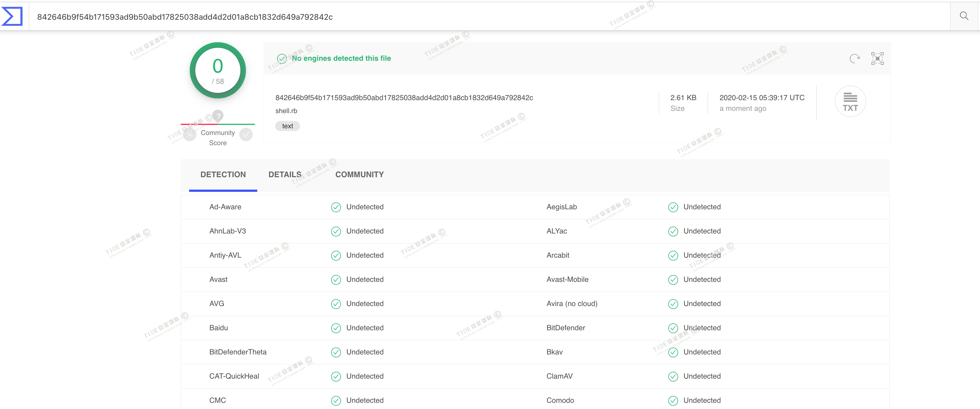The height and width of the screenshot is (409, 980).
Task: Select the DETECTION tab
Action: [x=223, y=174]
